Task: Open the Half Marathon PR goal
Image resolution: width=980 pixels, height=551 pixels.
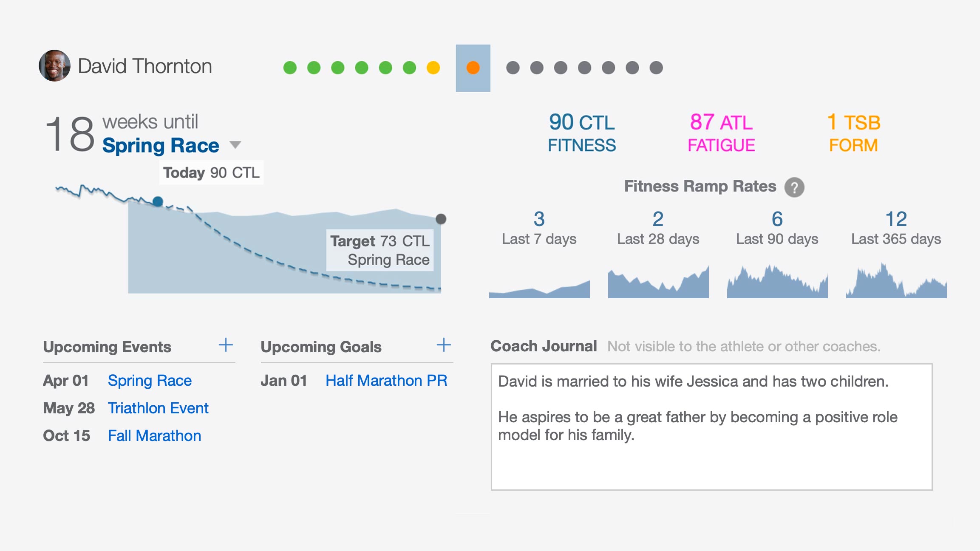Action: point(386,381)
